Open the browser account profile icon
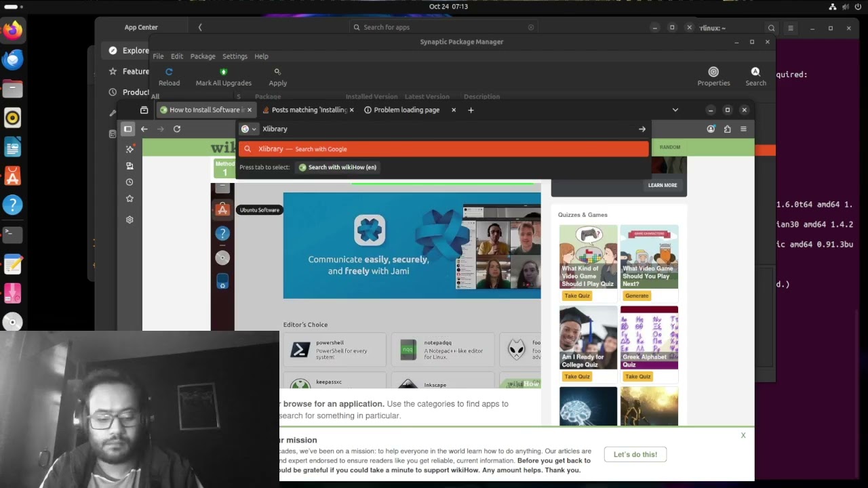 coord(711,129)
